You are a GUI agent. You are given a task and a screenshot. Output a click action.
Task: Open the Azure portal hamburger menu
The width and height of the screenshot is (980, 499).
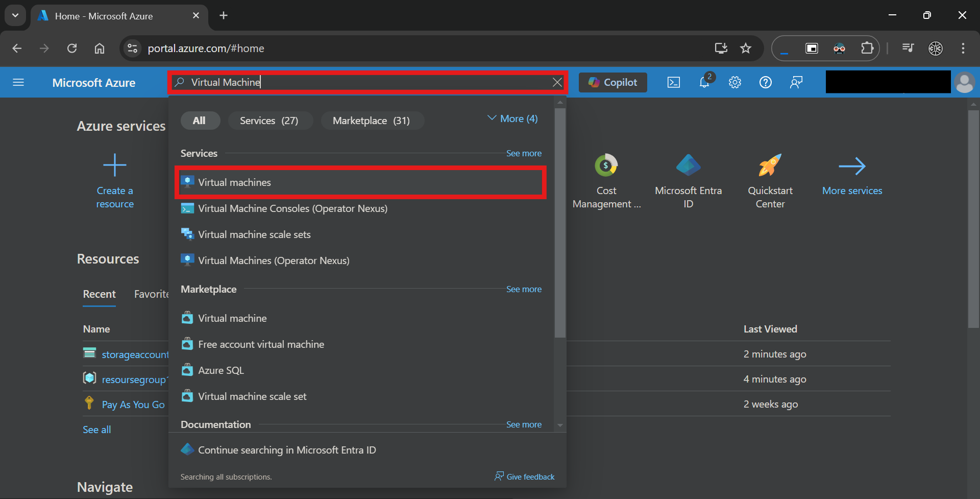click(18, 82)
